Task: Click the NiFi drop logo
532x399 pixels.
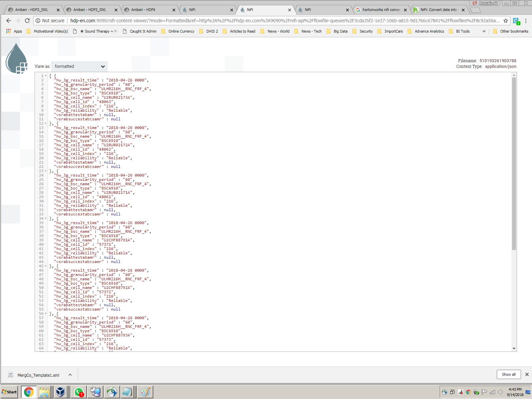Action: pyautogui.click(x=16, y=58)
